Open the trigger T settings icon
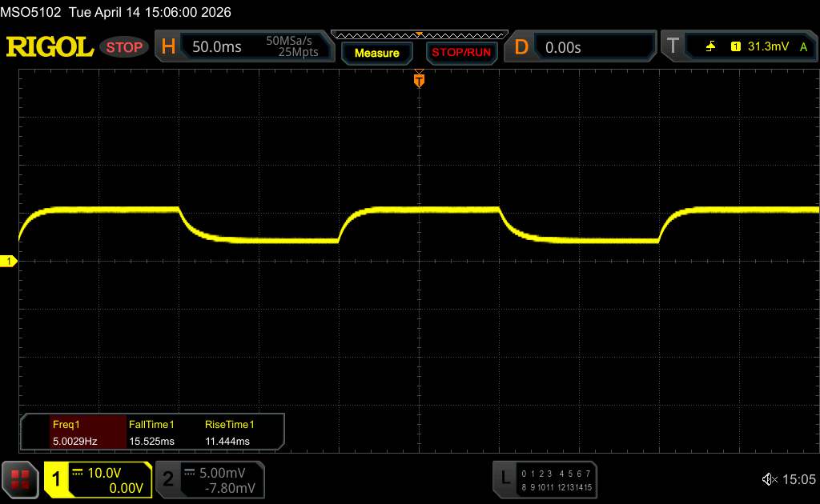The image size is (820, 504). (x=673, y=46)
